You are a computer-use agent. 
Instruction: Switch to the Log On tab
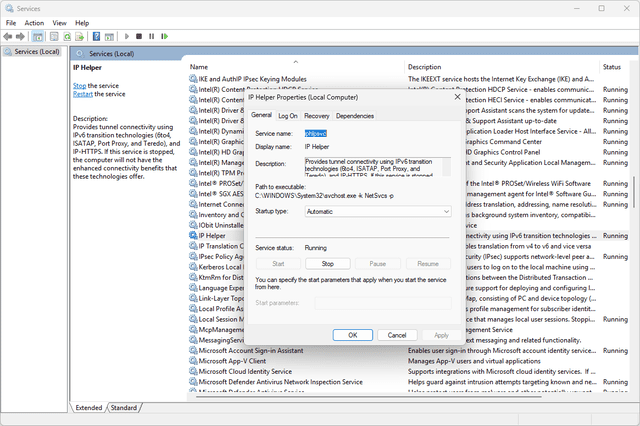pyautogui.click(x=287, y=116)
